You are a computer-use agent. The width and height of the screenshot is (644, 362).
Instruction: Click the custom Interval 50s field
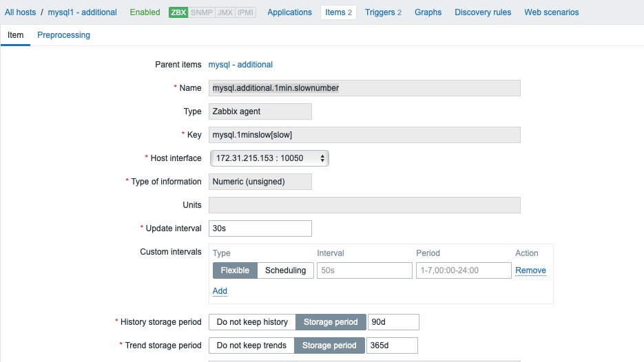[x=364, y=270]
